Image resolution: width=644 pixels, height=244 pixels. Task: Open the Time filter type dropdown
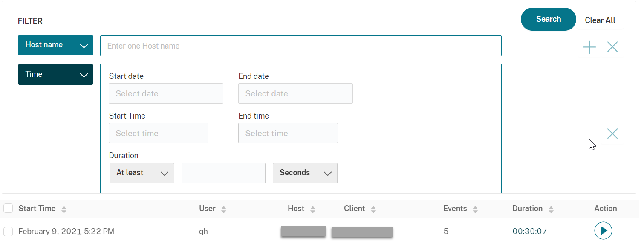click(x=55, y=75)
